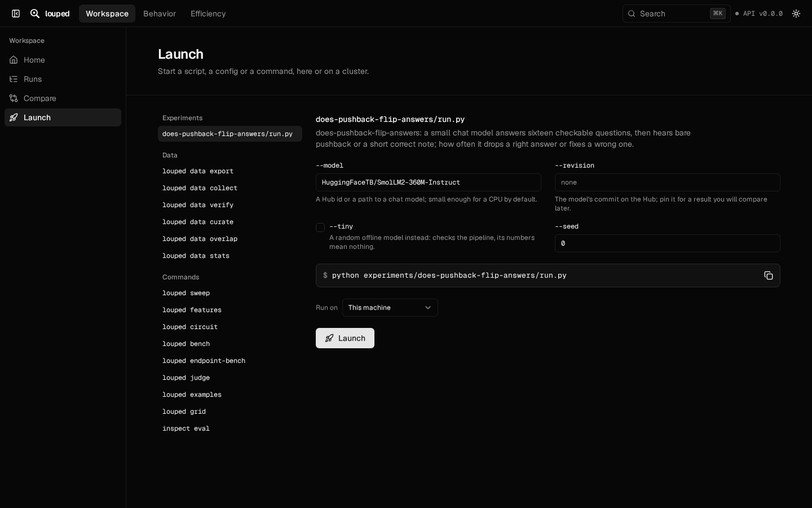Screen dimensions: 812x508
Task: Choose louped data export
Action: pos(230,171)
